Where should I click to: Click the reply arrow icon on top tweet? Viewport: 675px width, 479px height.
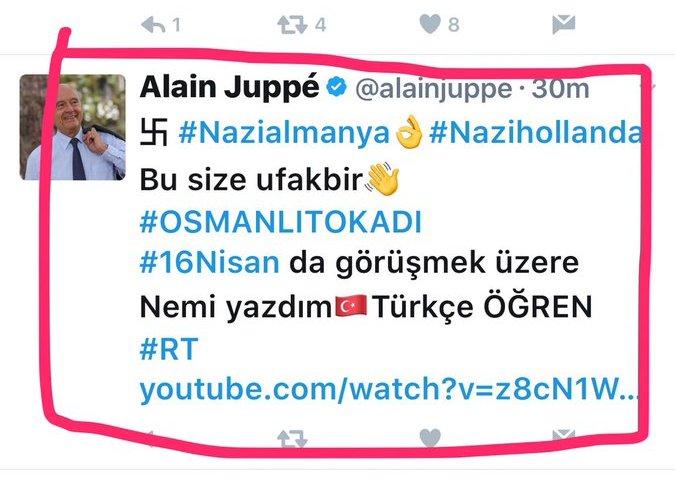pos(153,25)
